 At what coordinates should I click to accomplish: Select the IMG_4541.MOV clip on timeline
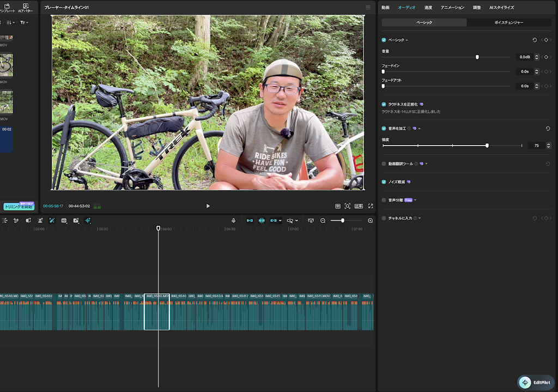[319, 312]
